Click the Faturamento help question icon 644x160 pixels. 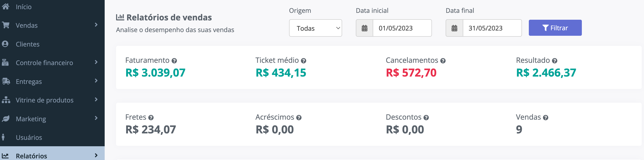pyautogui.click(x=174, y=61)
